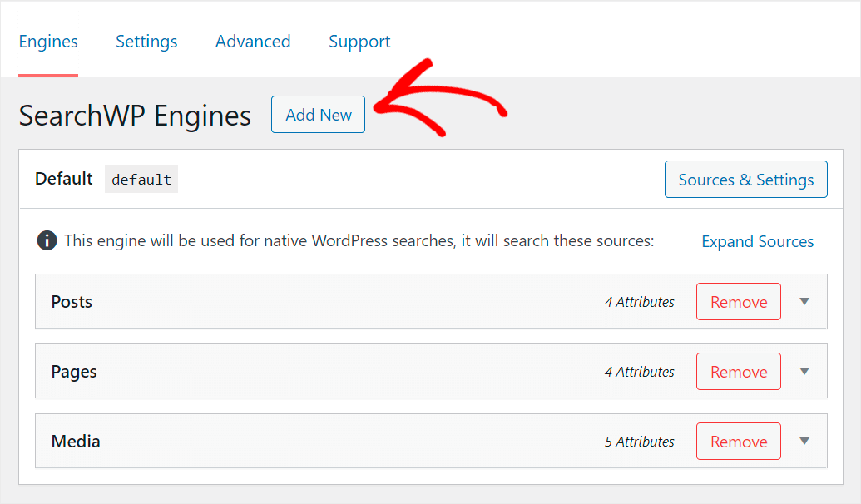The image size is (861, 504).
Task: Click the Pages source title
Action: [73, 373]
